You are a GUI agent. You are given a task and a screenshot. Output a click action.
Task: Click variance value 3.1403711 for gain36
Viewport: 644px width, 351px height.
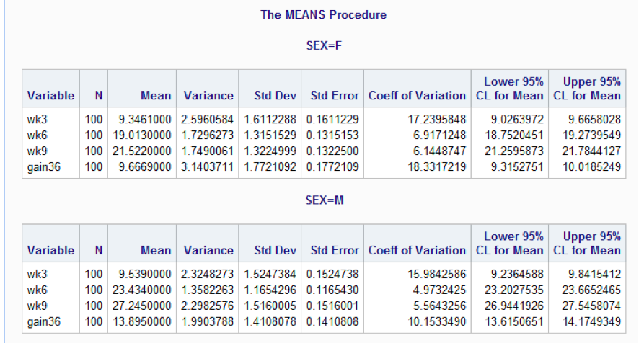click(x=207, y=167)
